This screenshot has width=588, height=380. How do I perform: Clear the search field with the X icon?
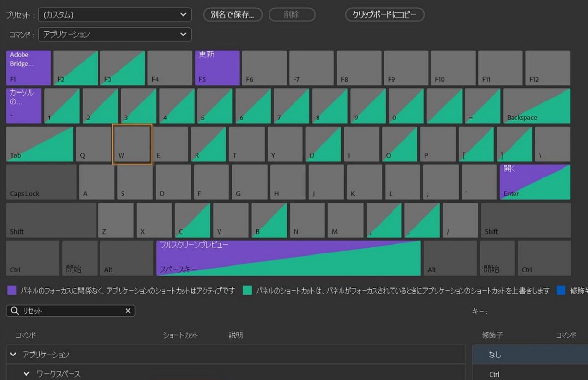pyautogui.click(x=128, y=311)
